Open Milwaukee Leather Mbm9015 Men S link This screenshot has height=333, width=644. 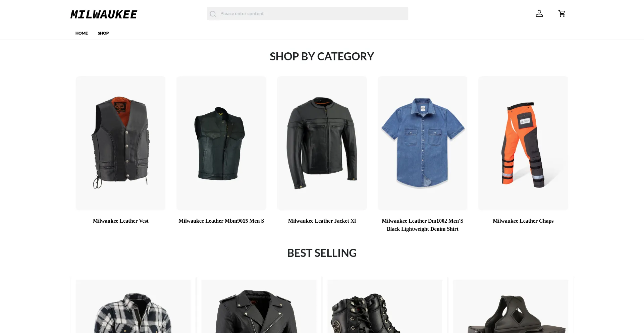pos(221,221)
